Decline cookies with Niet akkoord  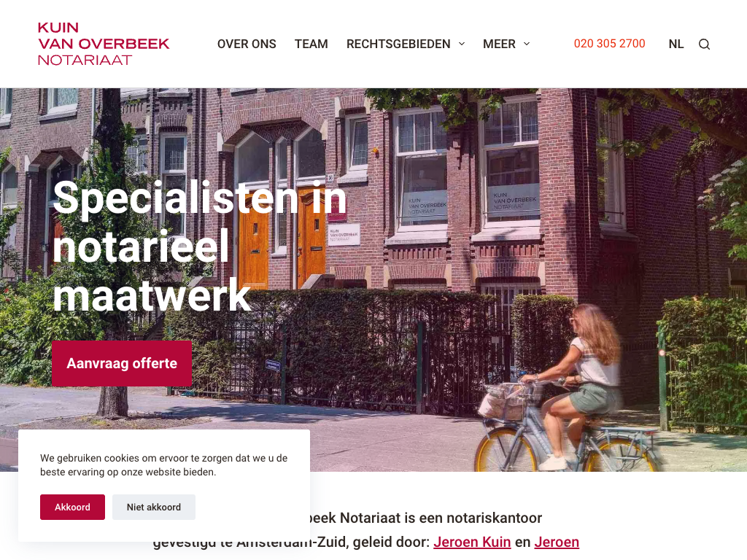(154, 507)
